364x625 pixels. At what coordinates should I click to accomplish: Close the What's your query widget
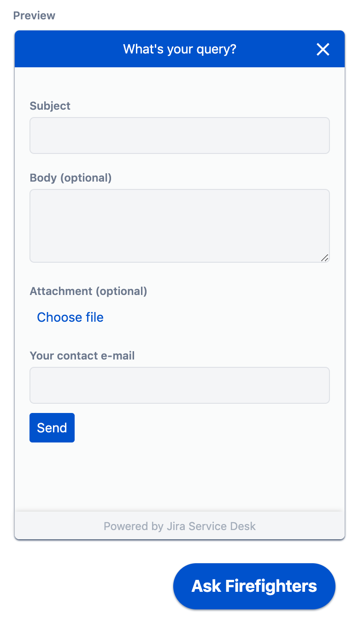(323, 49)
